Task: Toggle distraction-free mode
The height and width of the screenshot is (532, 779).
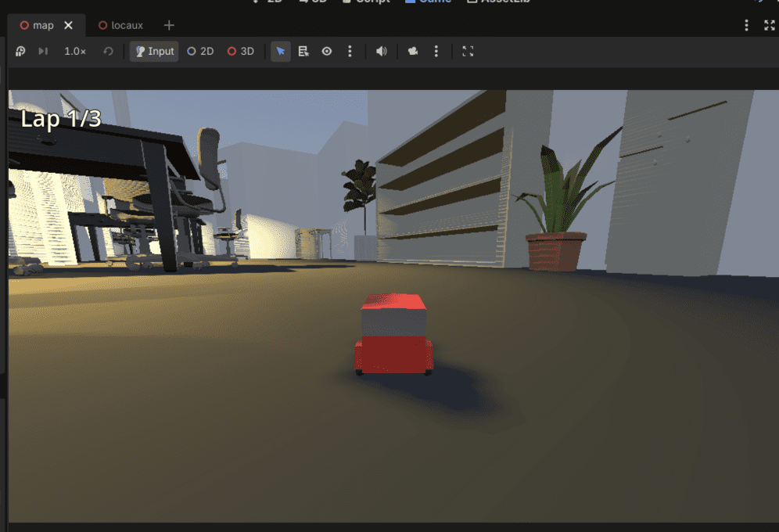Action: tap(770, 25)
